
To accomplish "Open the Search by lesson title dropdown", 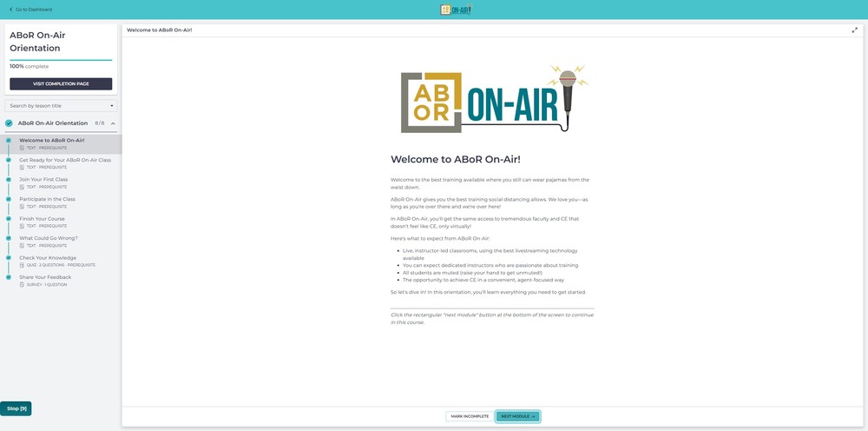I will (61, 105).
